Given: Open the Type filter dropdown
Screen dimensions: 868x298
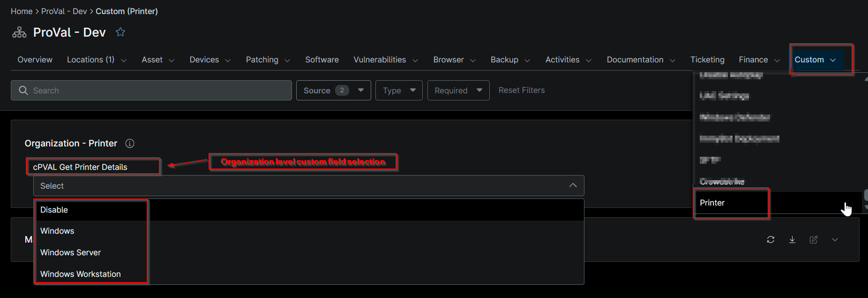Looking at the screenshot, I should (x=399, y=90).
